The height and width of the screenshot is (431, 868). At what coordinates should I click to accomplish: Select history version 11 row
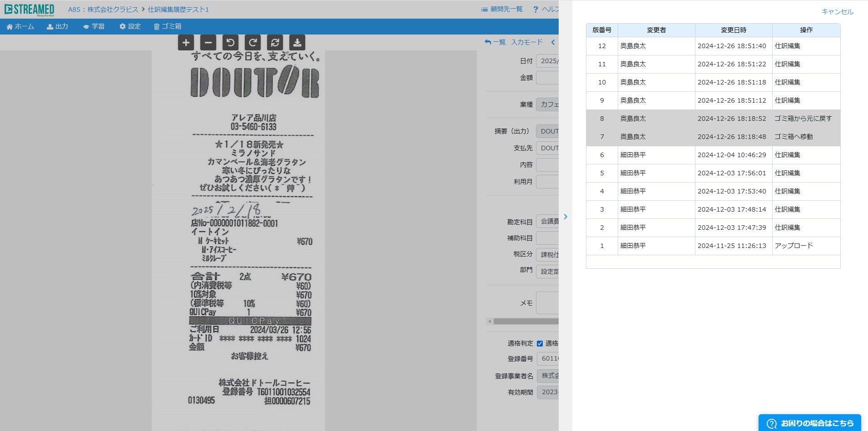click(x=713, y=64)
